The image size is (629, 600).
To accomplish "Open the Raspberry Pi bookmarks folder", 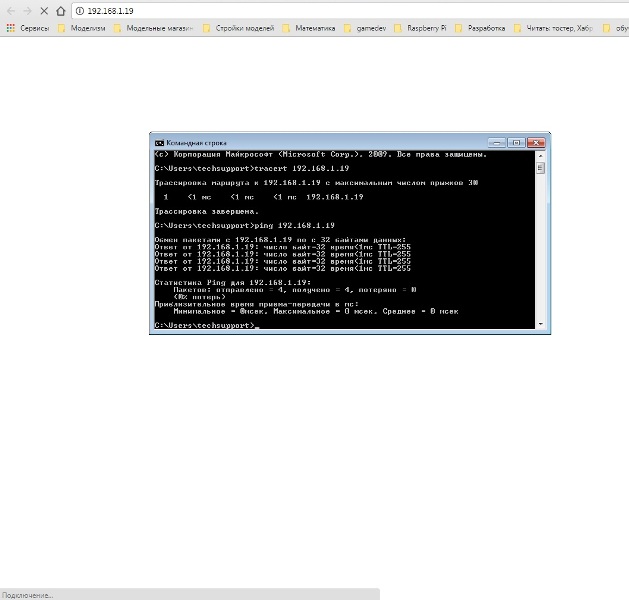I will coord(420,28).
